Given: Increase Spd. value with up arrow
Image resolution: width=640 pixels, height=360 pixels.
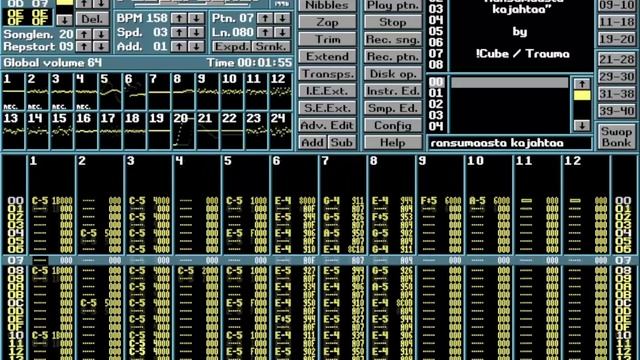Looking at the screenshot, I should tap(179, 32).
